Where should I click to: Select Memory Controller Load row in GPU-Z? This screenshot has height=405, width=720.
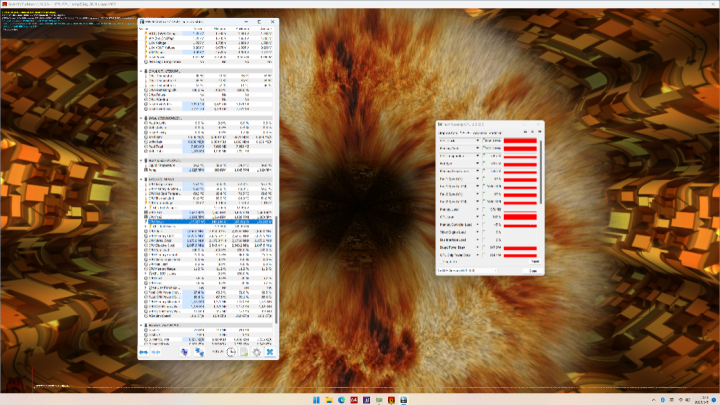488,225
